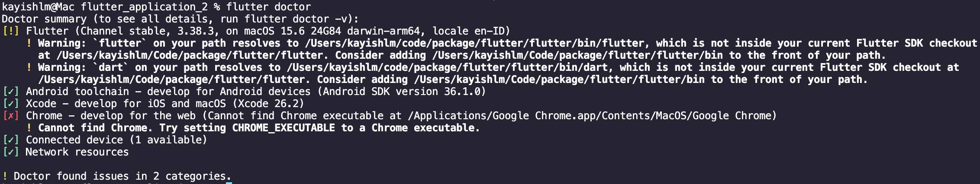Click the yellow [!] marker beside Flutter
Image resolution: width=980 pixels, height=184 pixels.
coord(10,31)
